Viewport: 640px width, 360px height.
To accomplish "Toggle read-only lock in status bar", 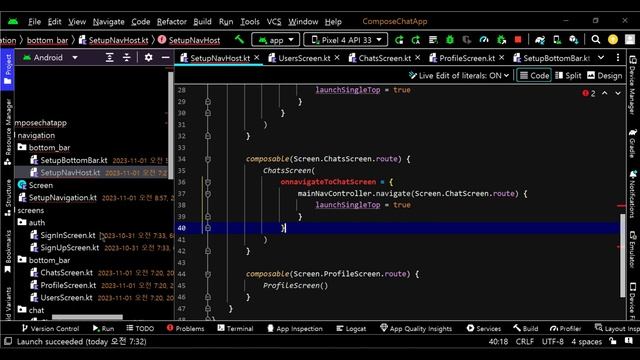I will (613, 341).
